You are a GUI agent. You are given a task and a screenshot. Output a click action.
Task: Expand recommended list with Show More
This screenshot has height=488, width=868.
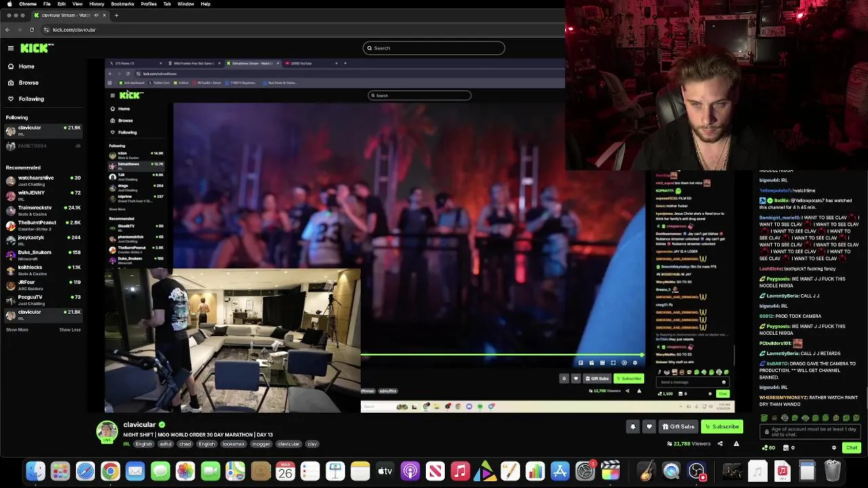(17, 330)
